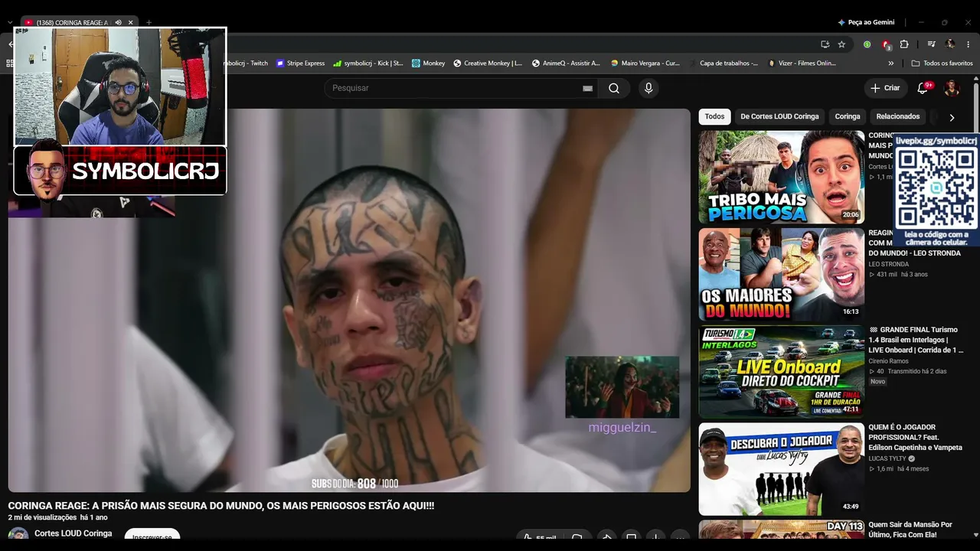Open the Creative Monkey bookmark
The image size is (980, 551).
coord(488,64)
